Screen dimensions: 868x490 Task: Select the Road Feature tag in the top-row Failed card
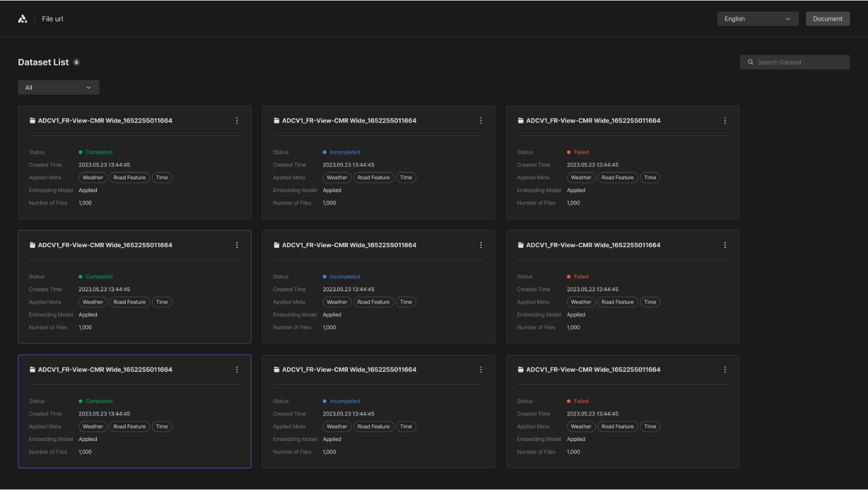click(x=618, y=178)
